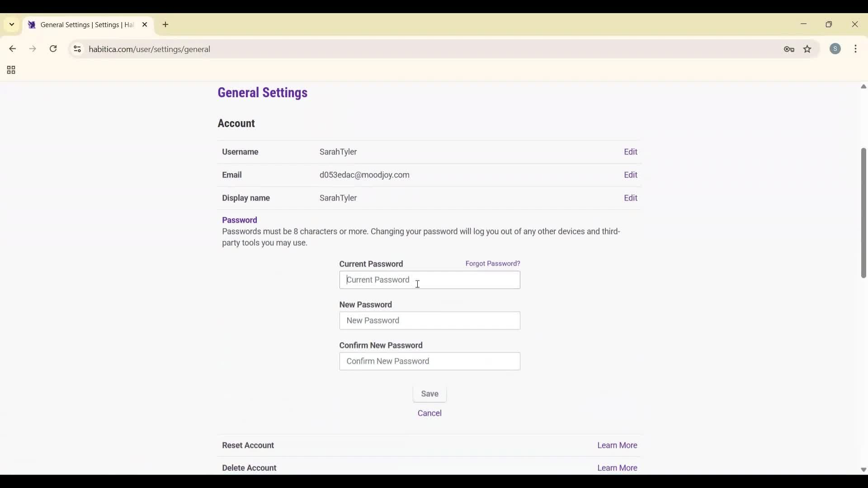The width and height of the screenshot is (868, 488).
Task: Click inside the Current Password field
Action: (x=429, y=280)
